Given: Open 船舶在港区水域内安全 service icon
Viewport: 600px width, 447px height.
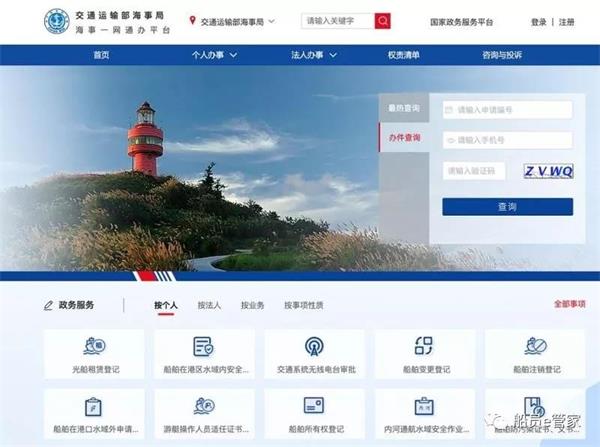Looking at the screenshot, I should point(204,347).
